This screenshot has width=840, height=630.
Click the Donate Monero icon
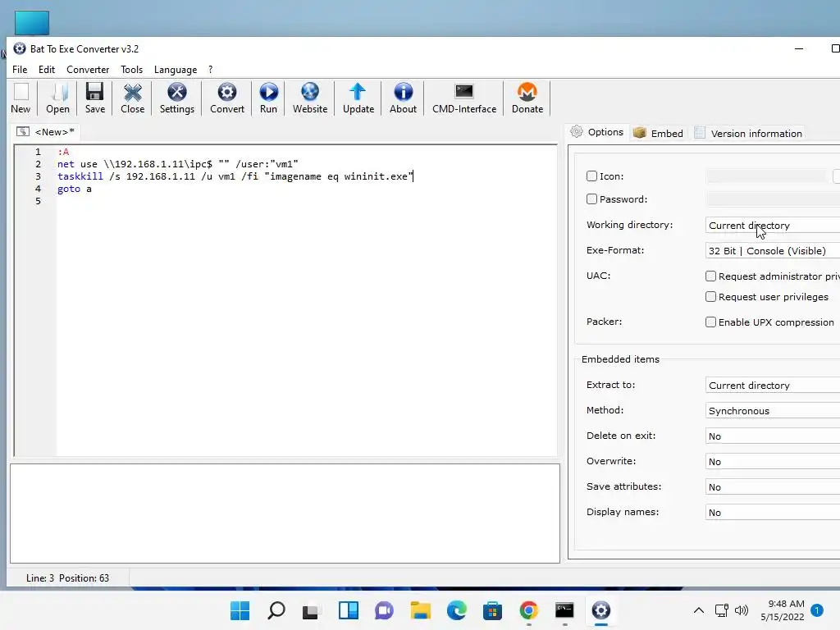tap(527, 98)
